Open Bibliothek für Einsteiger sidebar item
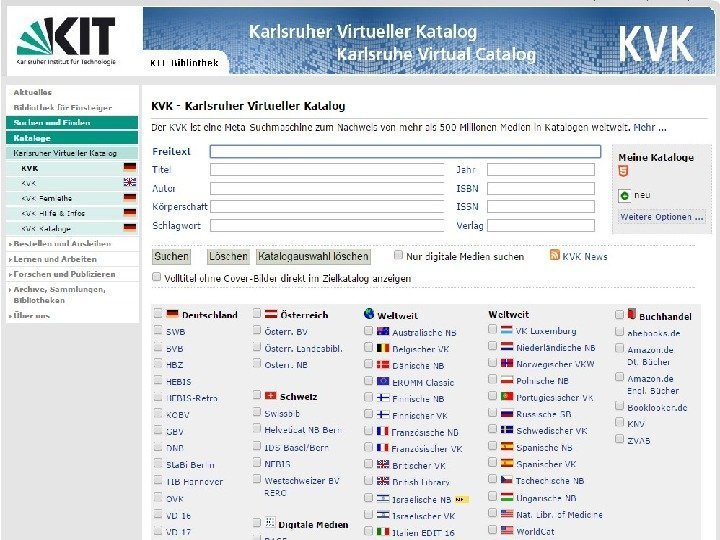 (63, 107)
